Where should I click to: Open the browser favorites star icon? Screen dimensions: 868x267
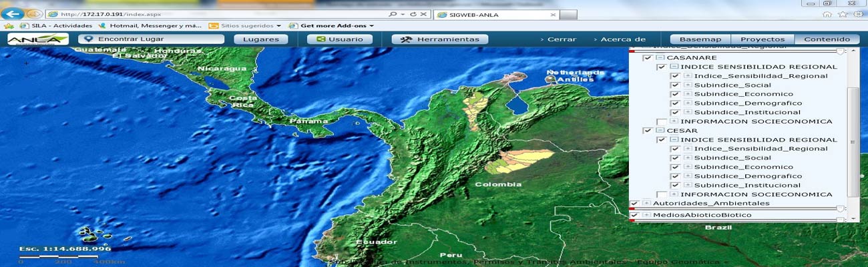842,14
